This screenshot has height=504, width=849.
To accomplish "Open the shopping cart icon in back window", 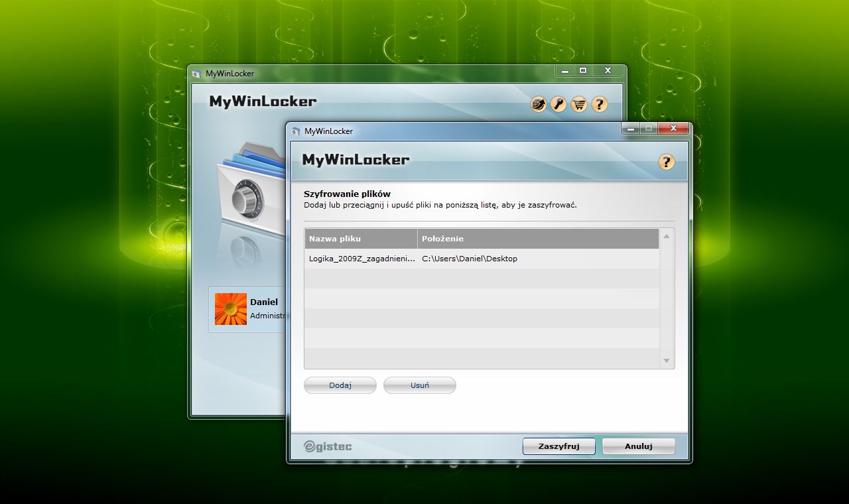I will (579, 104).
